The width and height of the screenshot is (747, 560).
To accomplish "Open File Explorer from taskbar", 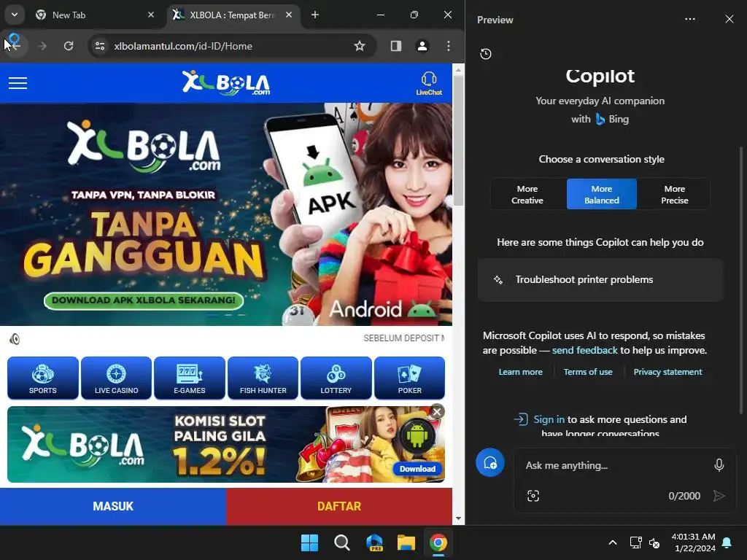I will pyautogui.click(x=406, y=542).
